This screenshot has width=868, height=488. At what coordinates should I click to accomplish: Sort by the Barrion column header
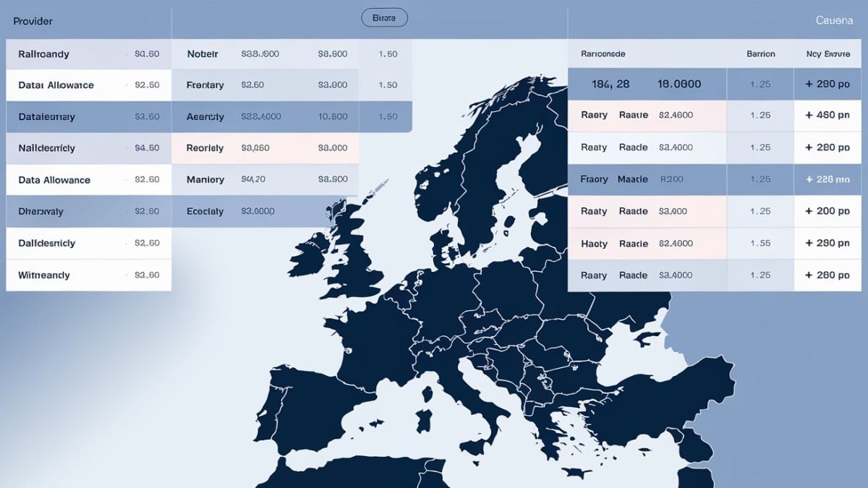click(x=760, y=54)
